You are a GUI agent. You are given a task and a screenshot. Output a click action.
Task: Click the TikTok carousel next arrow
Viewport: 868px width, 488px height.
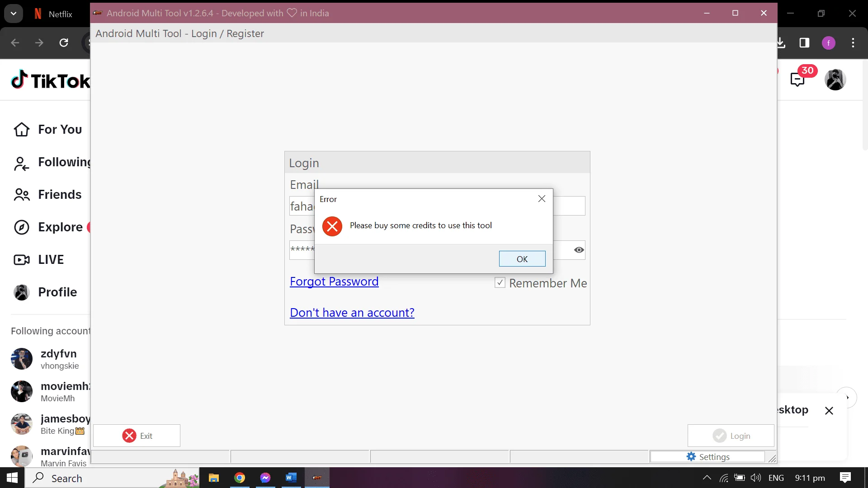coord(847,398)
